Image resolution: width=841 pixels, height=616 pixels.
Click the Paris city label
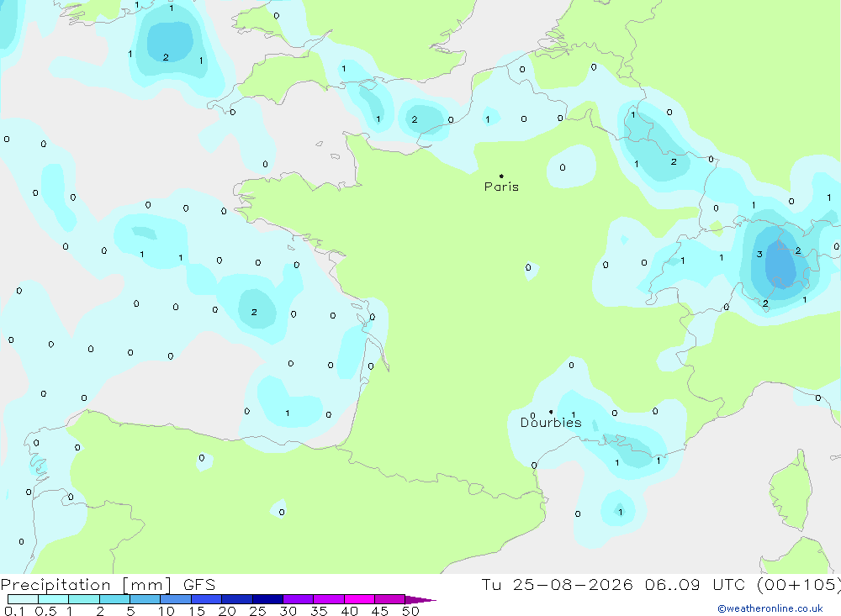tap(501, 187)
